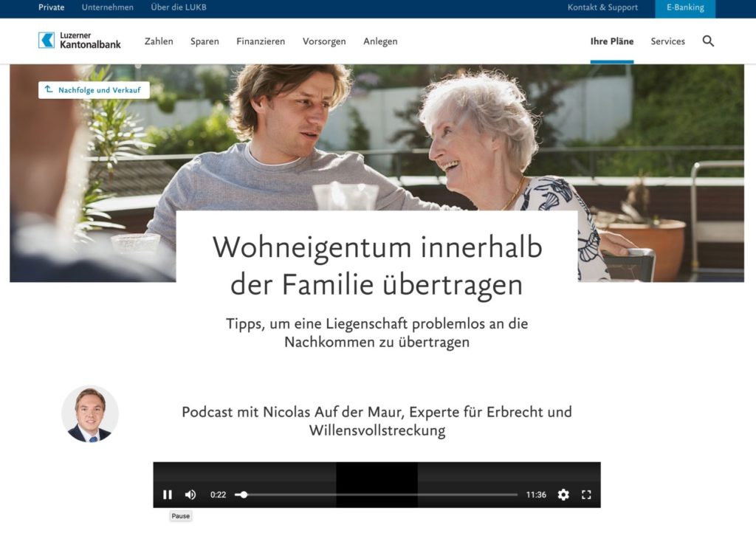Enter fullscreen mode in the player

point(586,495)
